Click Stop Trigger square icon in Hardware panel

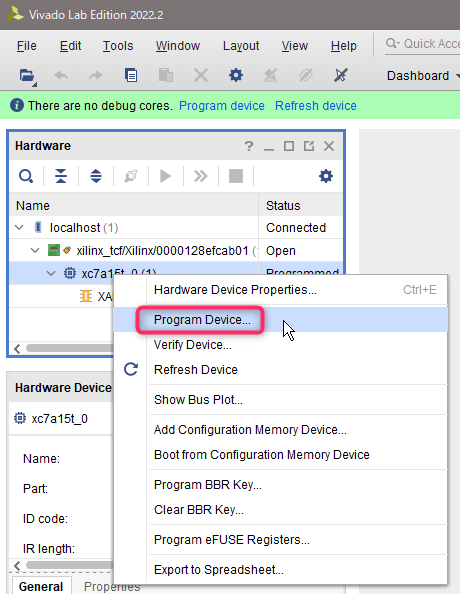point(236,176)
